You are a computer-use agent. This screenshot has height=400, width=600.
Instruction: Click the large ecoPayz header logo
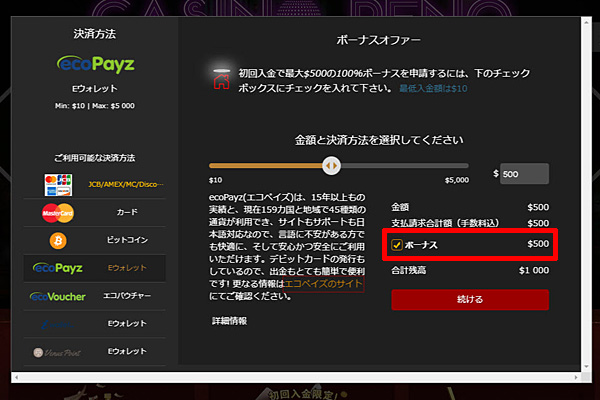click(x=96, y=64)
